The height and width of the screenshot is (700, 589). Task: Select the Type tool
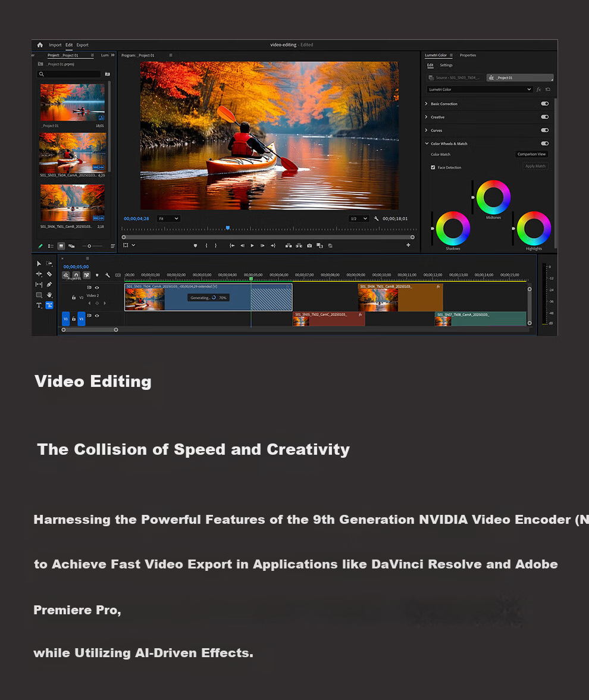[39, 305]
